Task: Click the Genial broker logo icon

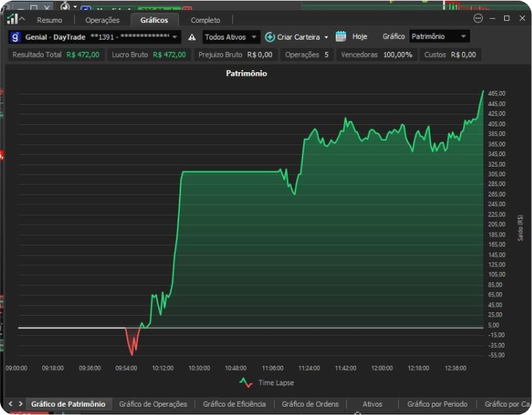Action: pos(15,37)
